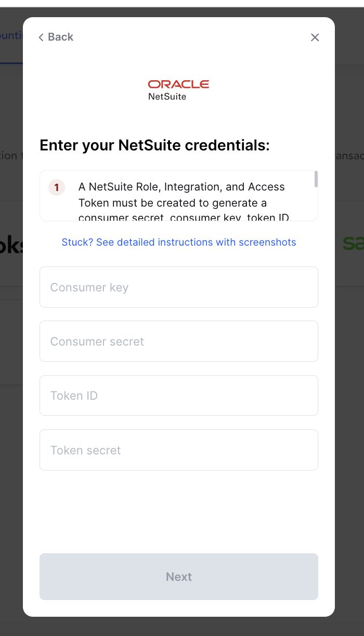The height and width of the screenshot is (636, 364).
Task: Click the Oracle NetSuite logo
Action: (178, 90)
